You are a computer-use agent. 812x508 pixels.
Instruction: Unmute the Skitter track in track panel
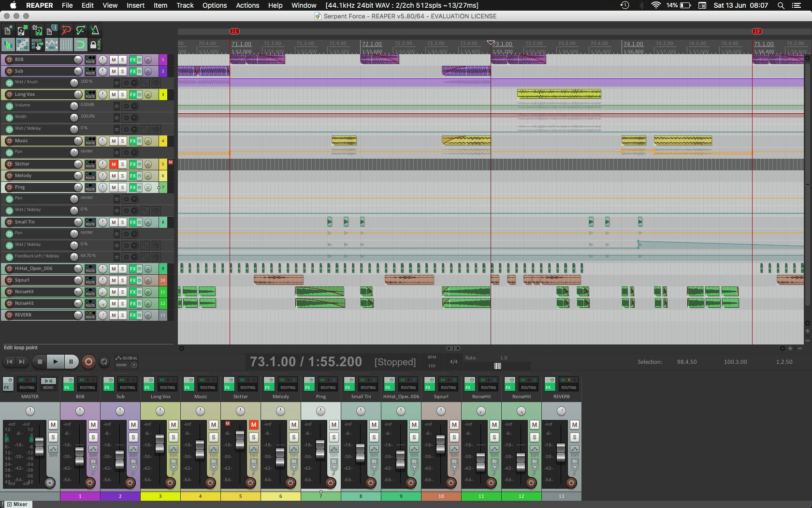113,164
